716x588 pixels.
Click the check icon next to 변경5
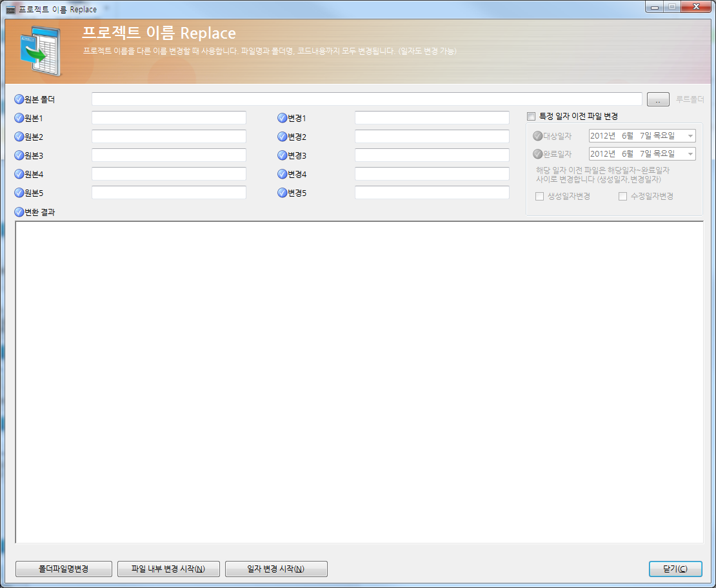[282, 193]
